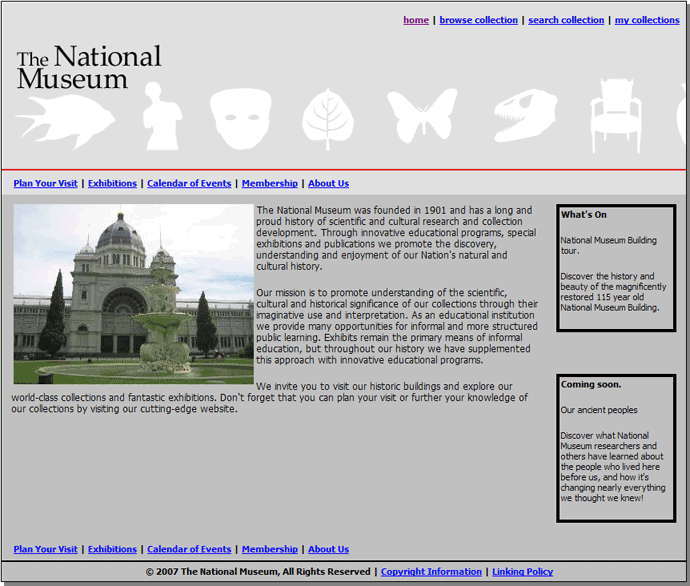Open Calendar of Events in top menu

189,184
